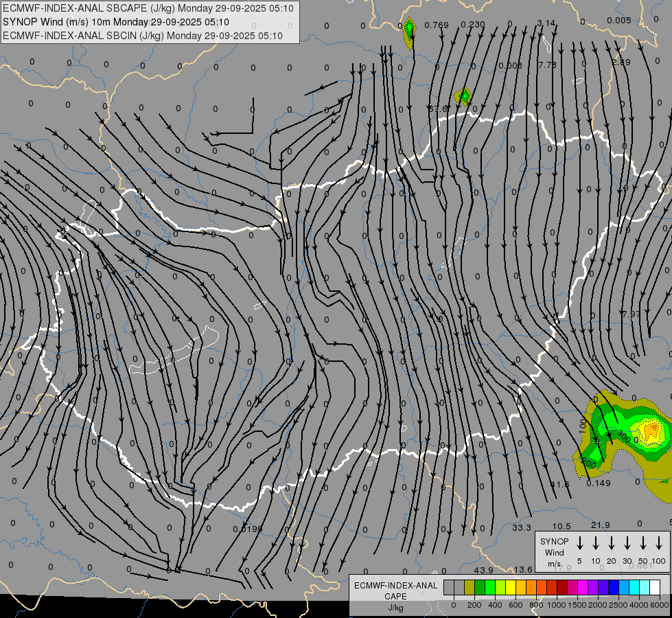Click the SBCAPE title line in header

pyautogui.click(x=148, y=8)
